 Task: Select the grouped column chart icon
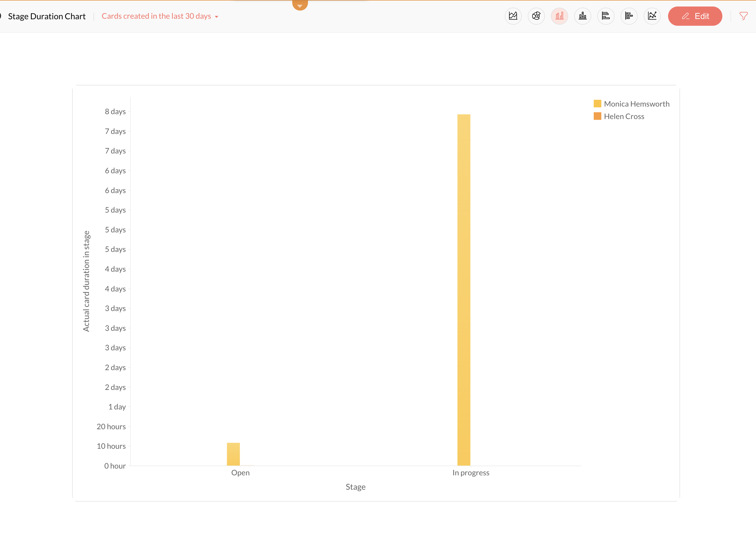[x=559, y=16]
